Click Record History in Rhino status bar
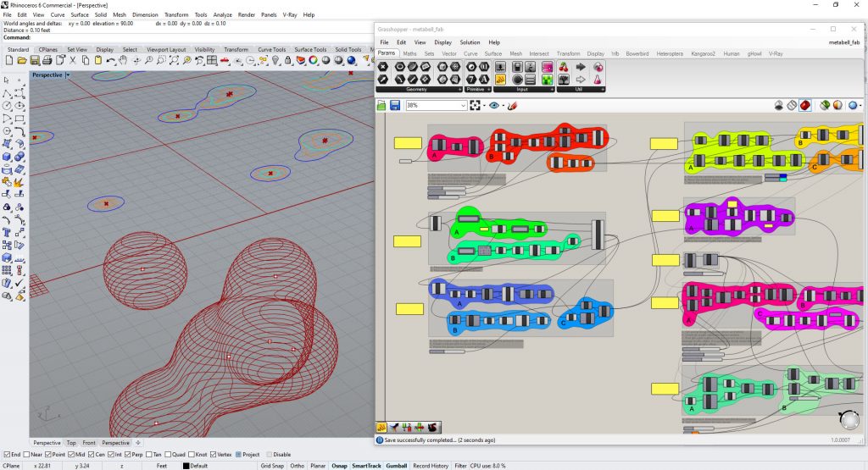 coord(430,466)
